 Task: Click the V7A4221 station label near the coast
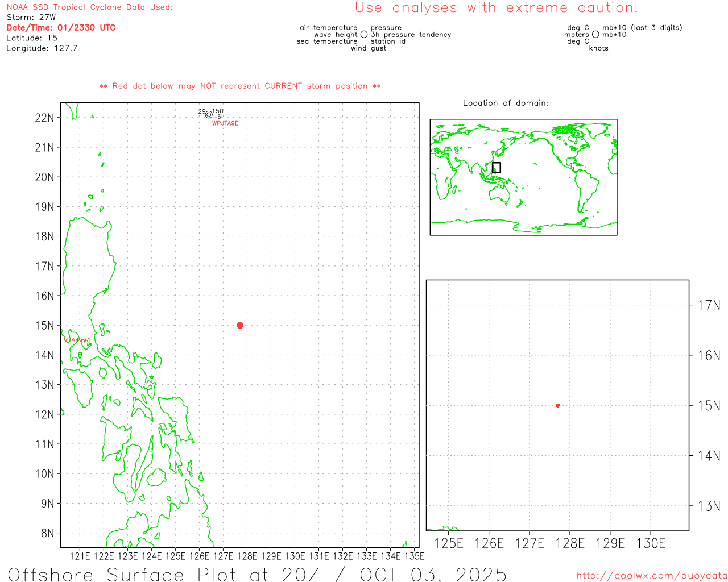77,340
